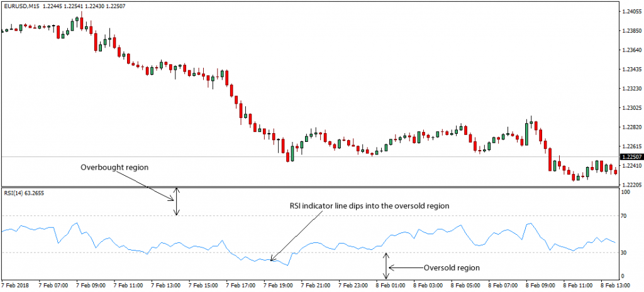
Task: Click the RSI scale value 100
Action: (627, 192)
